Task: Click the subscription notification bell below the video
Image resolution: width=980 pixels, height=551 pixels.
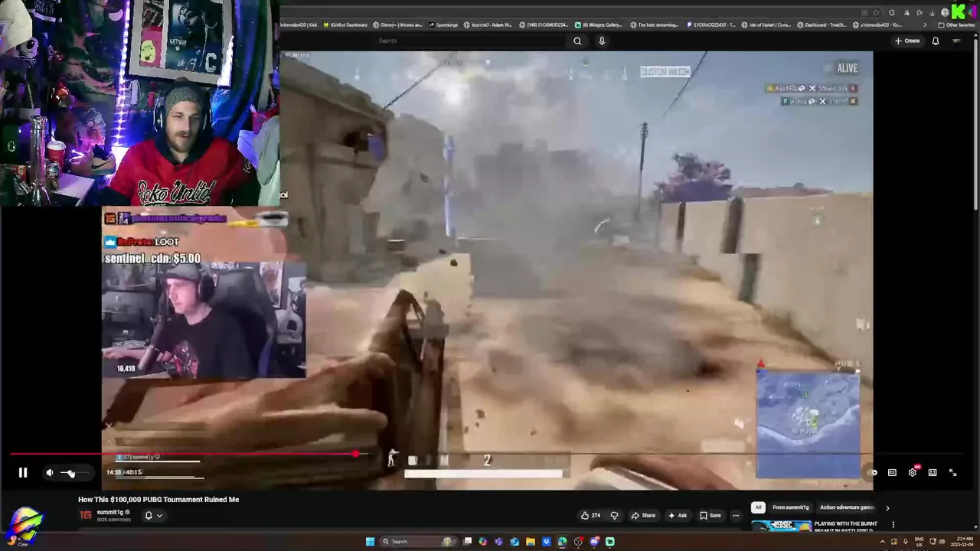Action: click(149, 516)
